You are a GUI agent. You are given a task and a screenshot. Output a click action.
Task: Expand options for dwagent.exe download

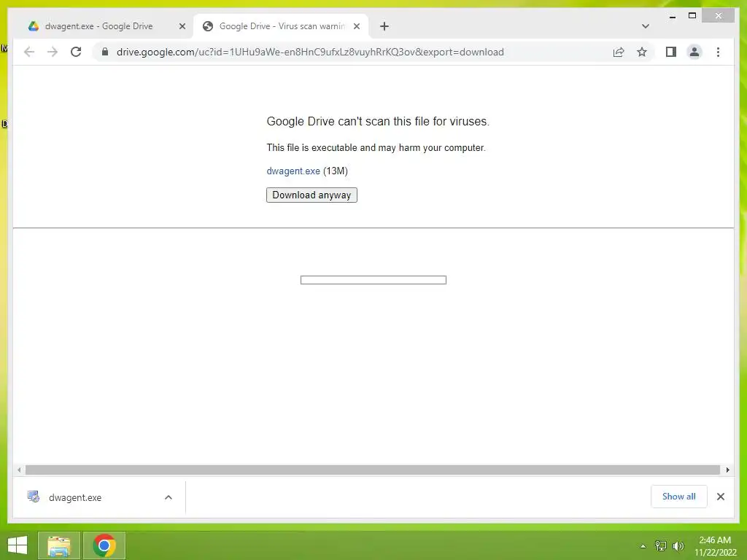pyautogui.click(x=169, y=497)
